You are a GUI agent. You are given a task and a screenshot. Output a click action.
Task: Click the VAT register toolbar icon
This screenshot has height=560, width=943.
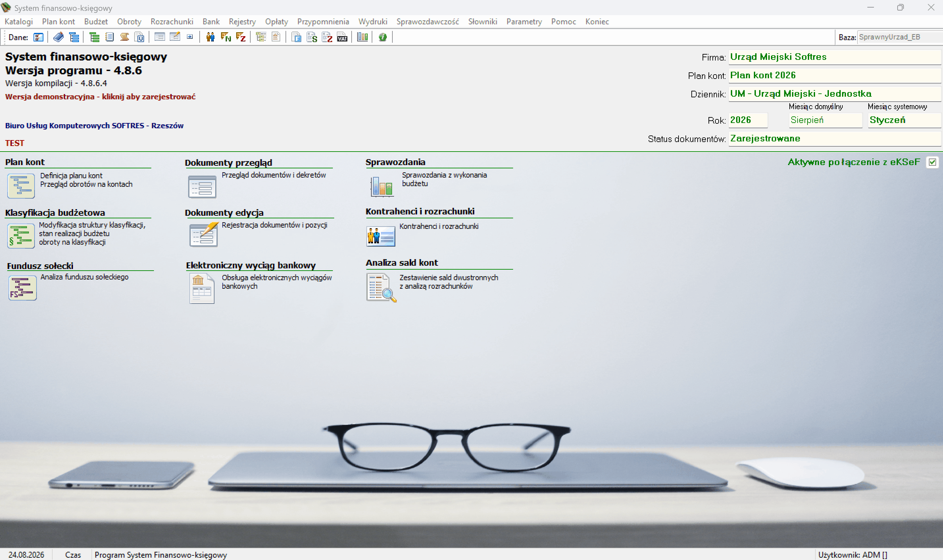pos(342,37)
